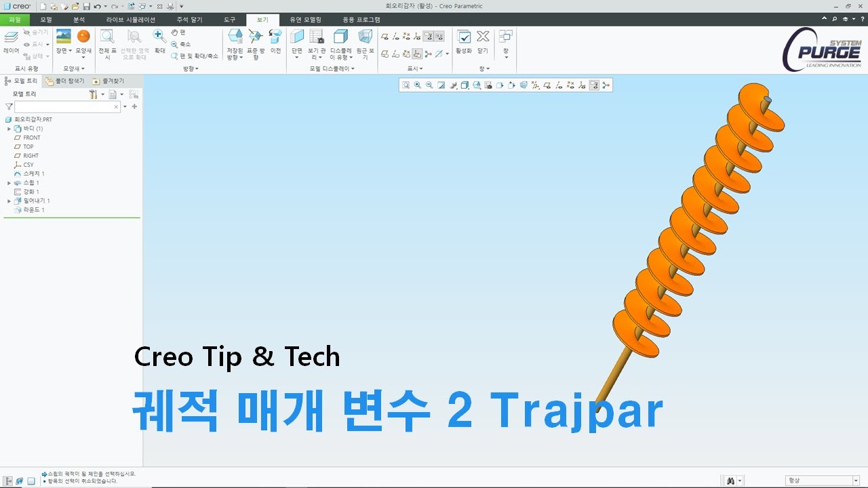This screenshot has height=488, width=868.
Task: Expand the 바디 (1) tree node
Action: click(x=9, y=129)
